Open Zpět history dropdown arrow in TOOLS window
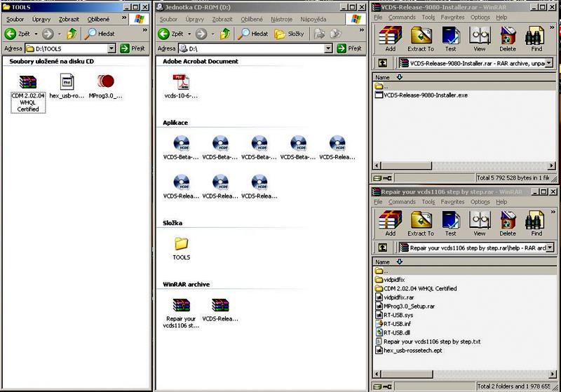This screenshot has width=561, height=392. (36, 34)
